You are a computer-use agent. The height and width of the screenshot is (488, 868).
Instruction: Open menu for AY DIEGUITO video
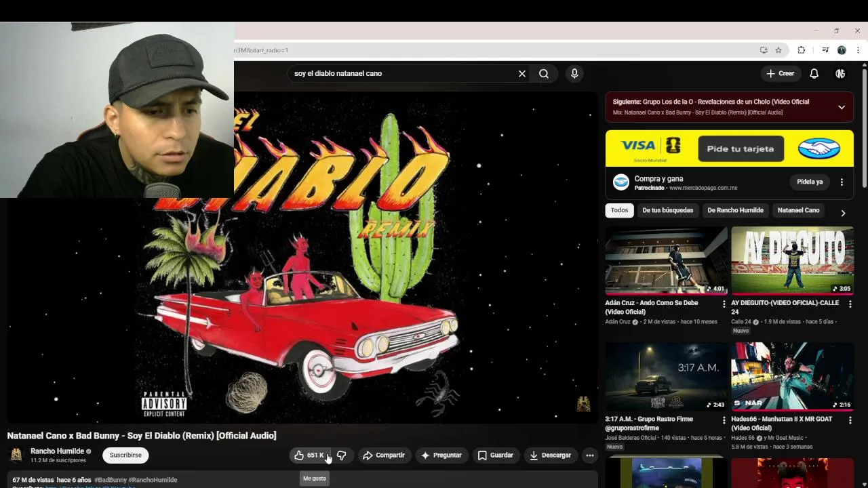click(x=850, y=304)
